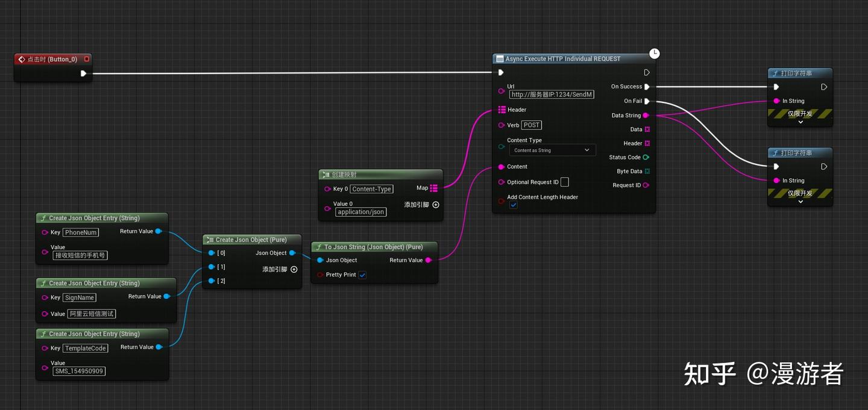The width and height of the screenshot is (868, 410).
Task: Click the Map output pin on 创建映射 node
Action: [434, 188]
